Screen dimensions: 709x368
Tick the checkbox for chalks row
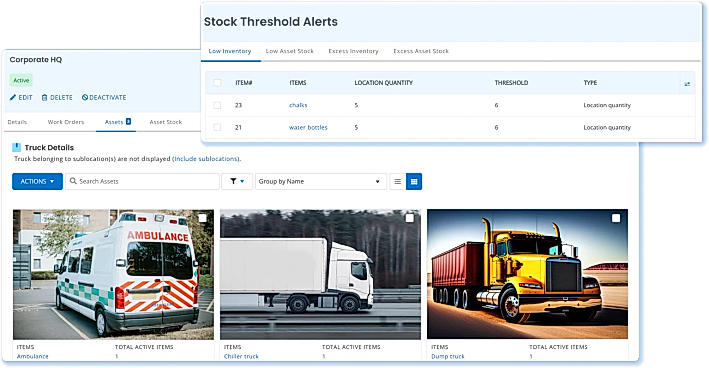tap(217, 105)
